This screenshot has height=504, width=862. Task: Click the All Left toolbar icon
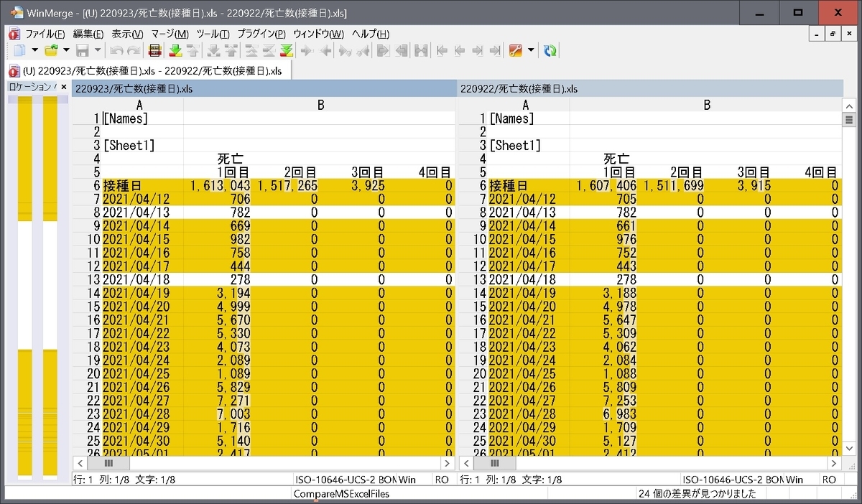pos(402,50)
